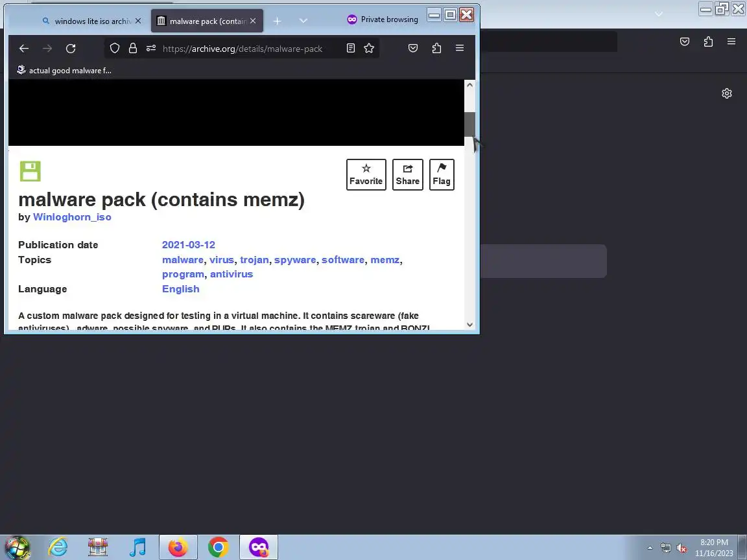Close the 'malware pack' tab
Viewport: 747px width, 560px height.
pos(253,21)
